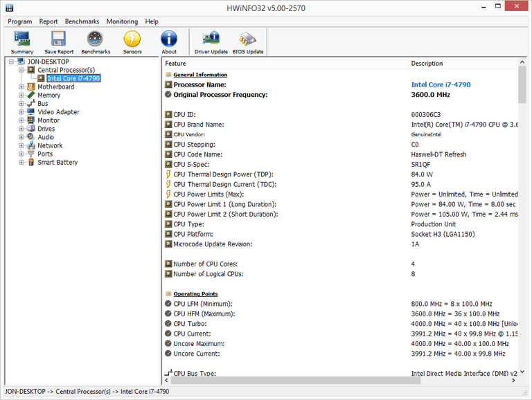This screenshot has height=400, width=532.
Task: Click the status bar path text
Action: 87,392
